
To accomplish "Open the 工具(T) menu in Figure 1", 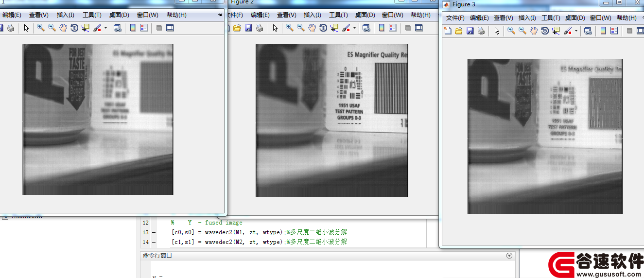I will pyautogui.click(x=92, y=15).
